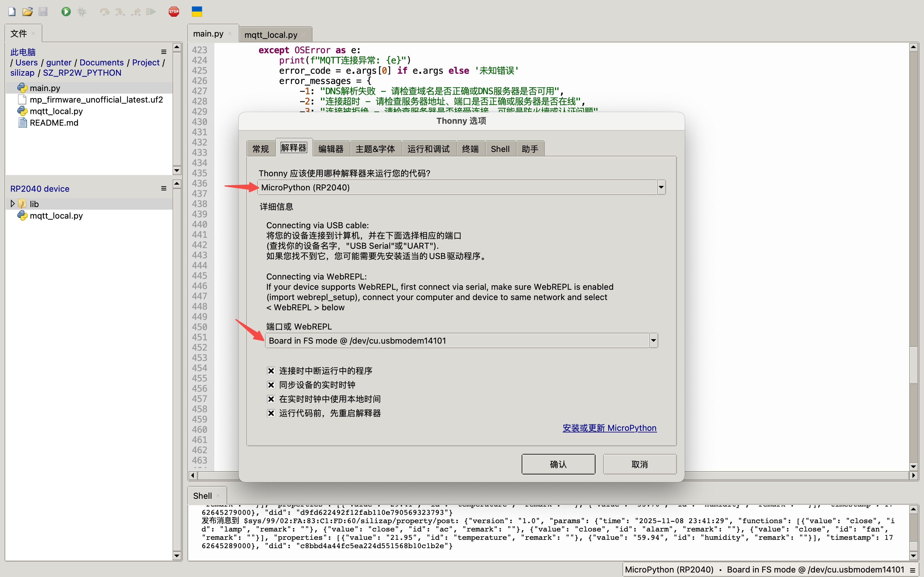
Task: Click the Stop/Restart backend icon
Action: click(174, 12)
